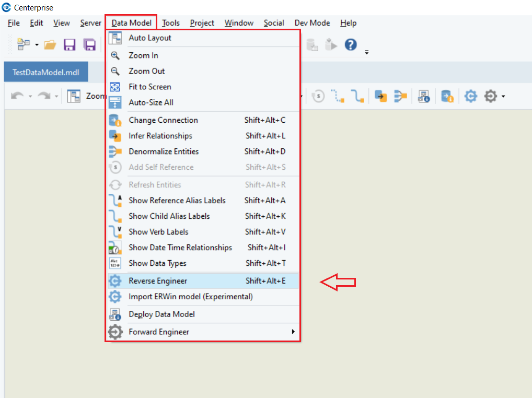Click Denormalize Entities toolbar icon
This screenshot has height=398, width=532.
[x=400, y=96]
